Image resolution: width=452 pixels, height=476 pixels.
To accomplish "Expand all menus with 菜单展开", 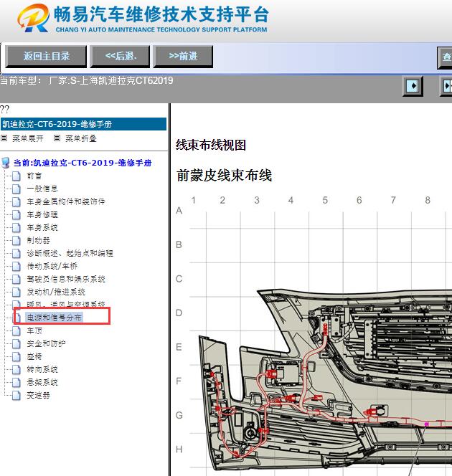I will pos(28,139).
